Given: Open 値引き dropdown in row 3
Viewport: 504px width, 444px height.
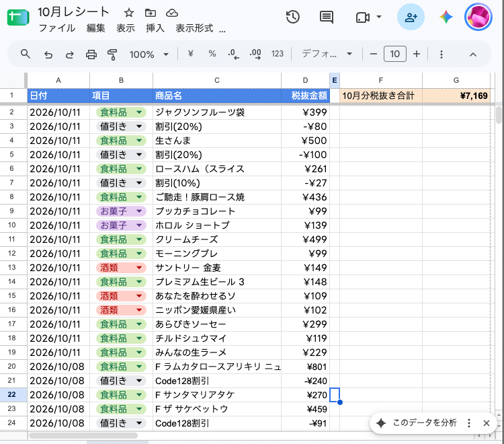Looking at the screenshot, I should click(139, 126).
